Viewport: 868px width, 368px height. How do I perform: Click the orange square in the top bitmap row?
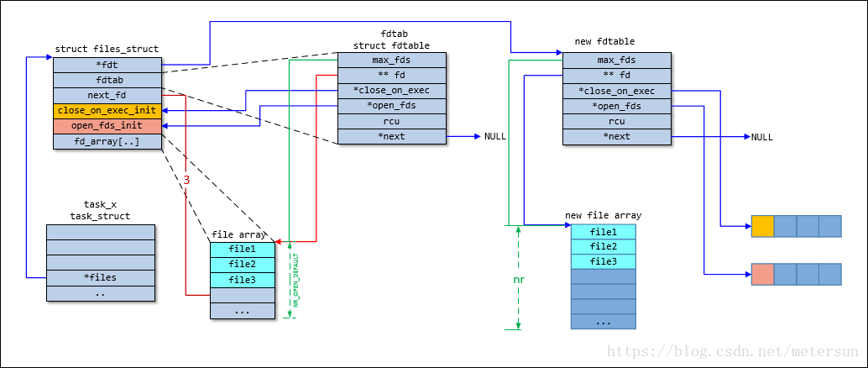[761, 226]
